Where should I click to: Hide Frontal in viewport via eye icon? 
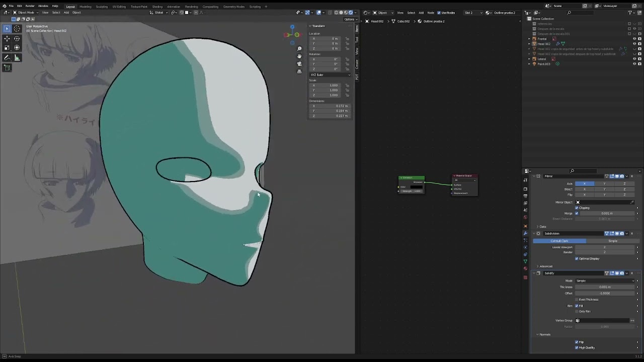[x=634, y=39]
